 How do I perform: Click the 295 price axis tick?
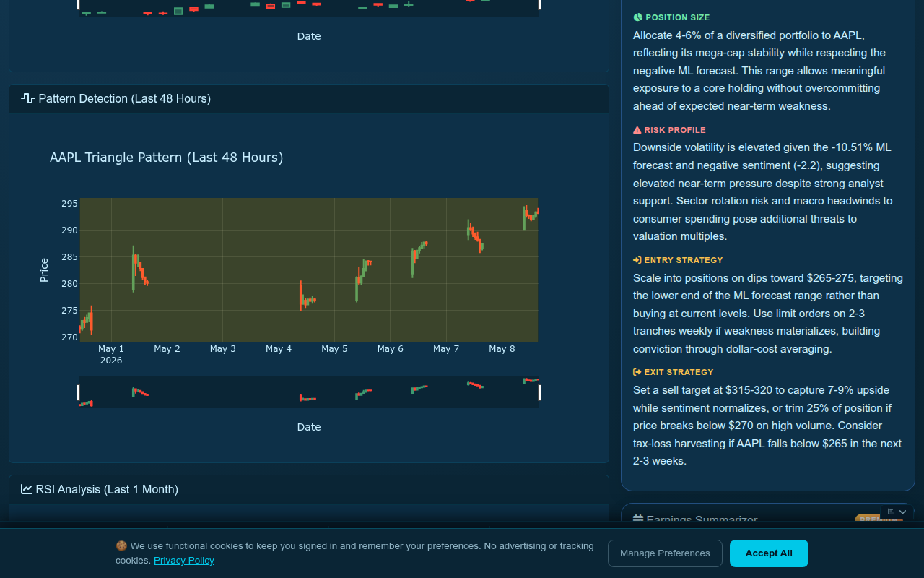click(69, 204)
